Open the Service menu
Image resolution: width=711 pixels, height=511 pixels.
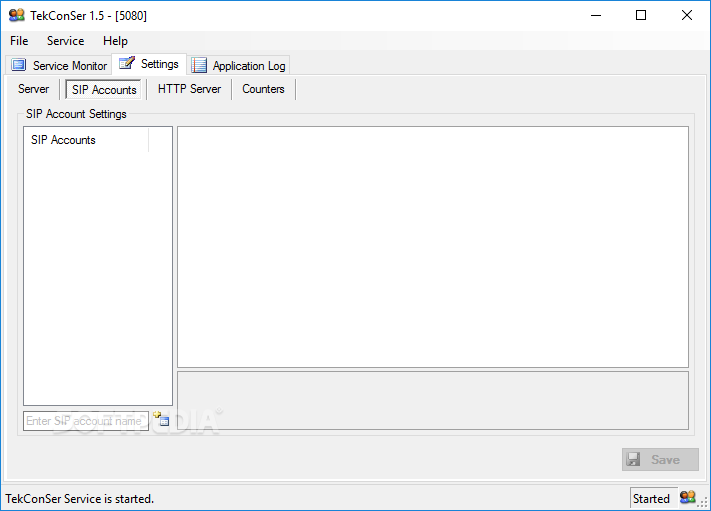(x=65, y=41)
